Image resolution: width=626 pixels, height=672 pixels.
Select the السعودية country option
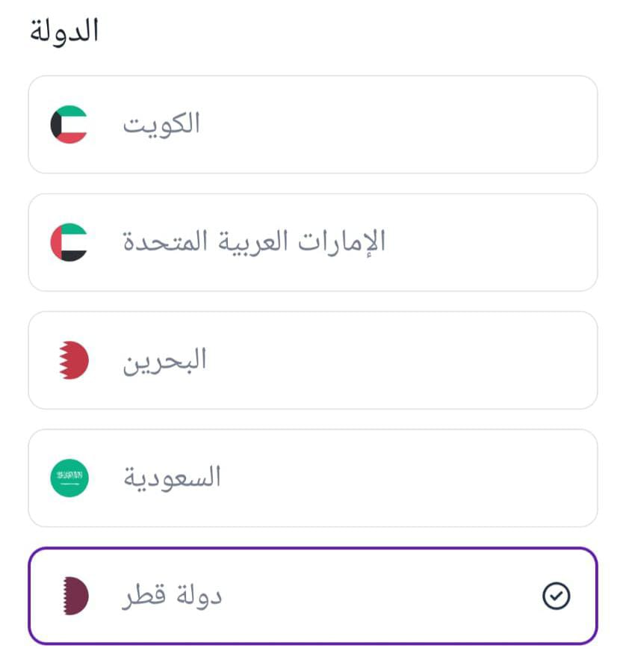point(312,478)
